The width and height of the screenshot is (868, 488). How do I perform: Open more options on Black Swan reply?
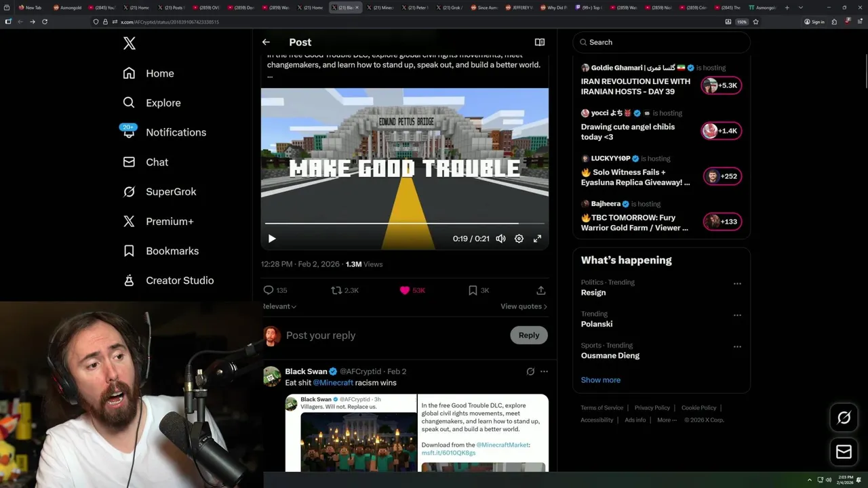point(544,371)
